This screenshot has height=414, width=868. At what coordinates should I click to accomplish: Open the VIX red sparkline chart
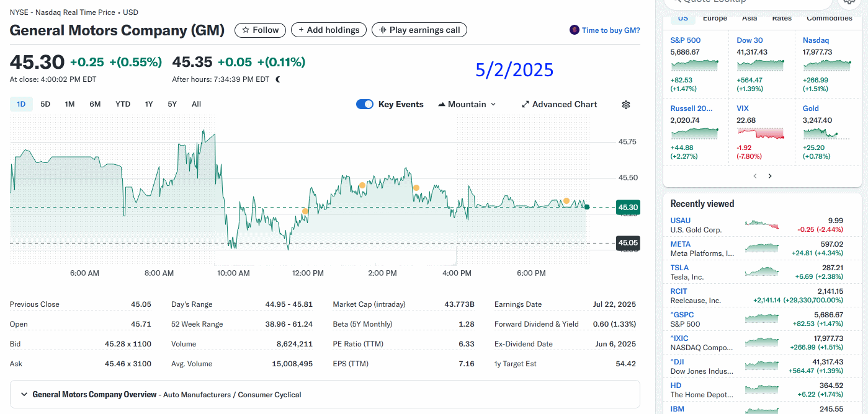(x=761, y=133)
